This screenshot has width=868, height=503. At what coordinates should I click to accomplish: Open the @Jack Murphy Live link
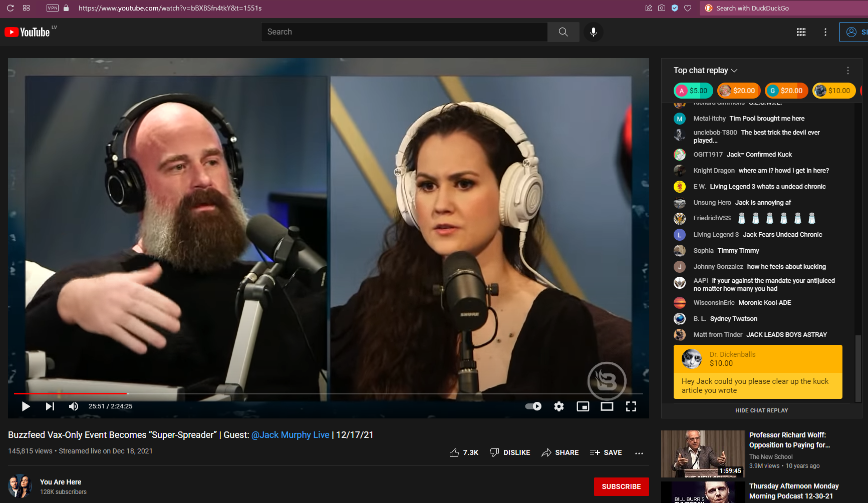pyautogui.click(x=291, y=435)
